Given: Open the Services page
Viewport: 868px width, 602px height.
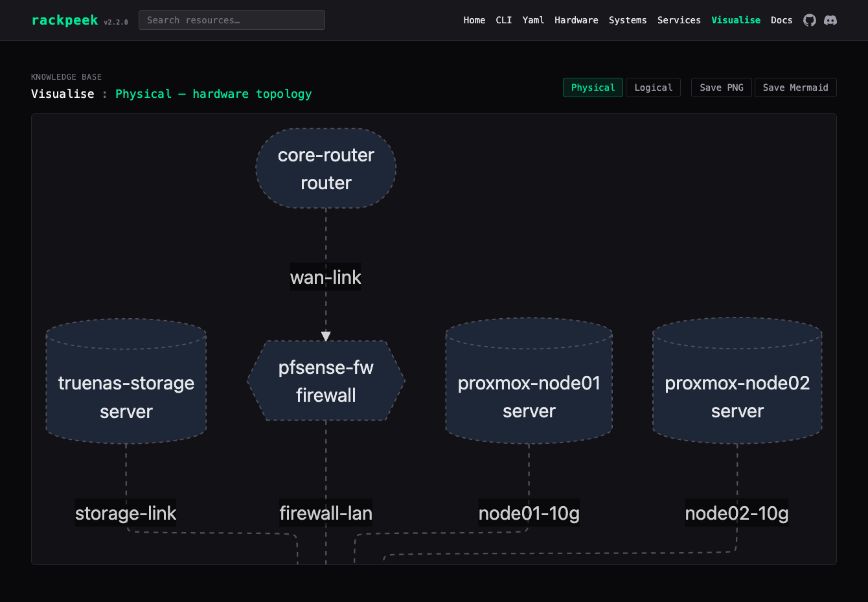Looking at the screenshot, I should pyautogui.click(x=679, y=20).
